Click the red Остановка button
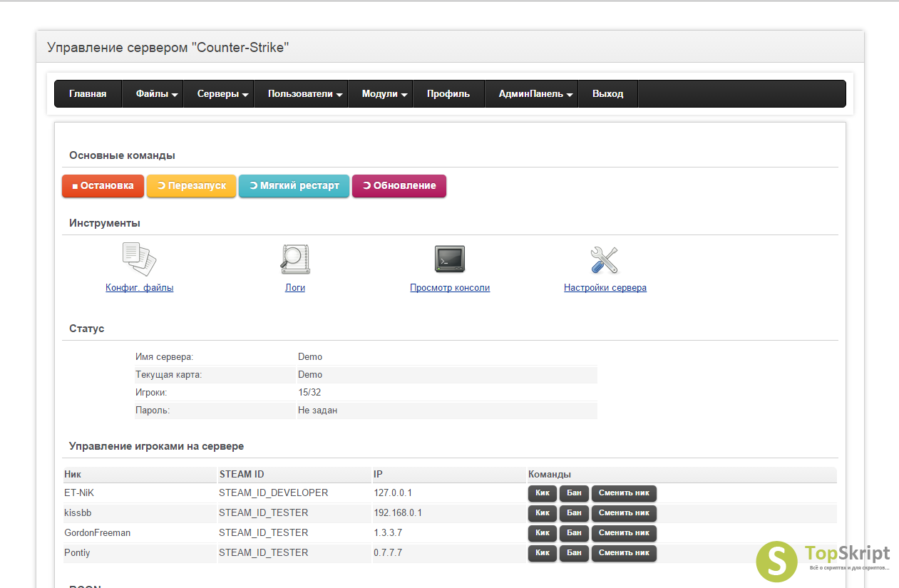899x588 pixels. tap(103, 186)
